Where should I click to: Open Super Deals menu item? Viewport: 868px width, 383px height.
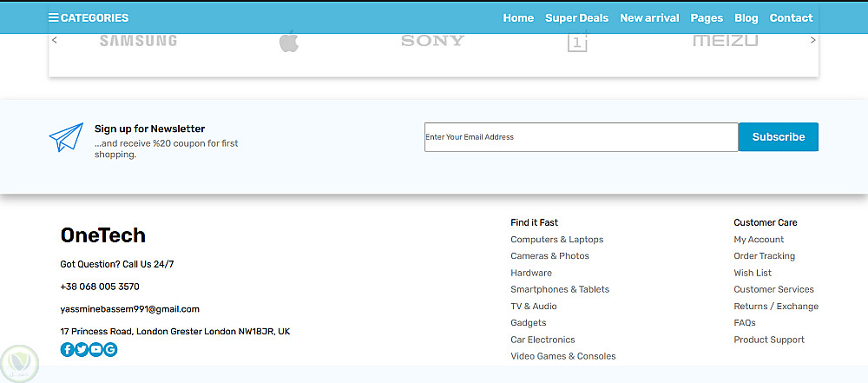[577, 17]
